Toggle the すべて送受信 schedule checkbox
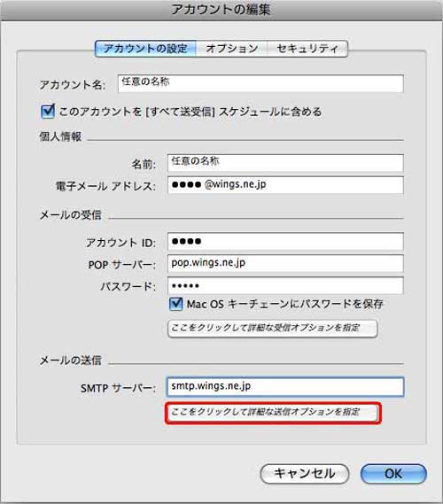This screenshot has height=504, width=443. click(48, 112)
